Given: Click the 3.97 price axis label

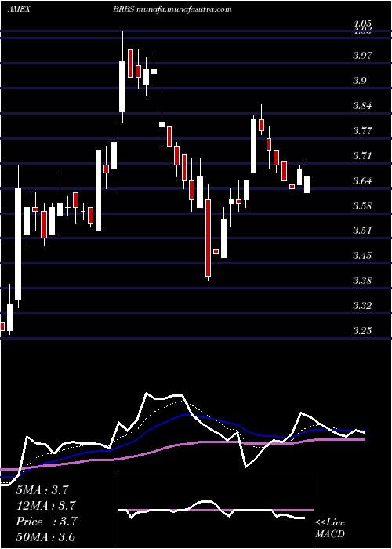Looking at the screenshot, I should point(362,55).
